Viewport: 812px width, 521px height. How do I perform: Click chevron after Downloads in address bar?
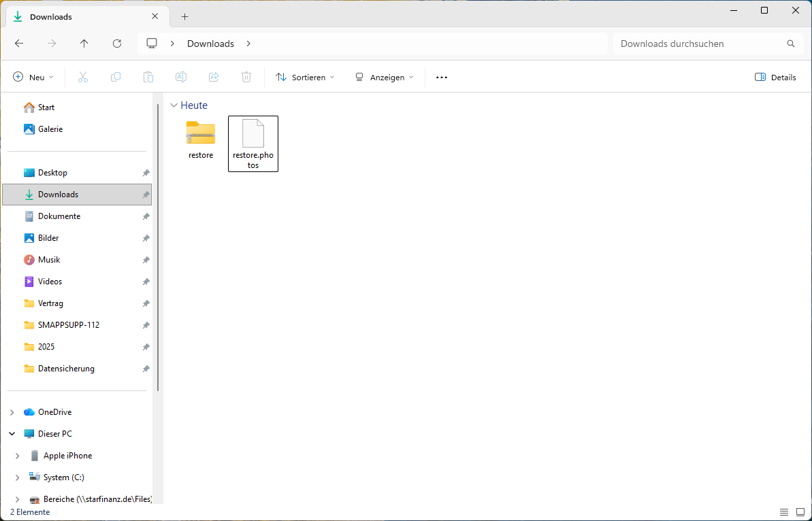[x=248, y=44]
